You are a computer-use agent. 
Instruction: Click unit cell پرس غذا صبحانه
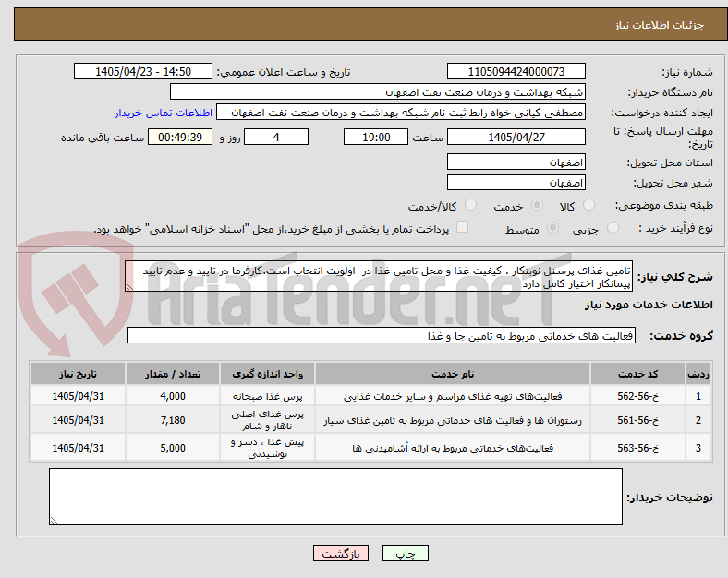click(x=267, y=396)
